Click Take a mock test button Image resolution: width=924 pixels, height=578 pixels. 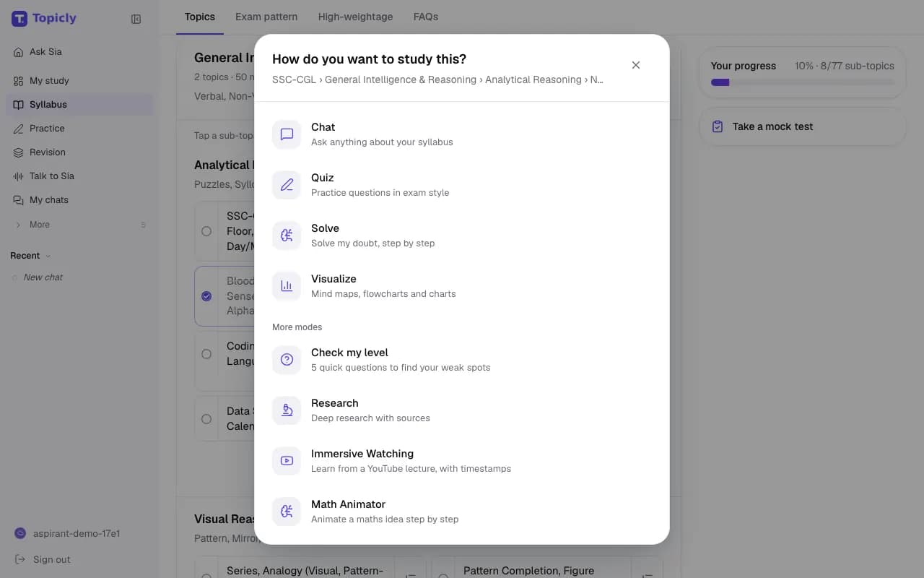click(803, 126)
